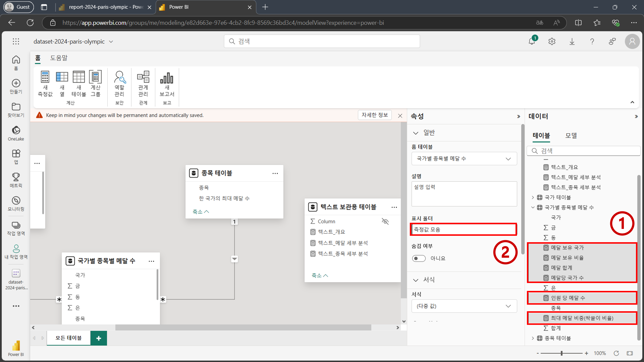Collapse the 속성 properties pane
644x362 pixels.
[x=519, y=116]
